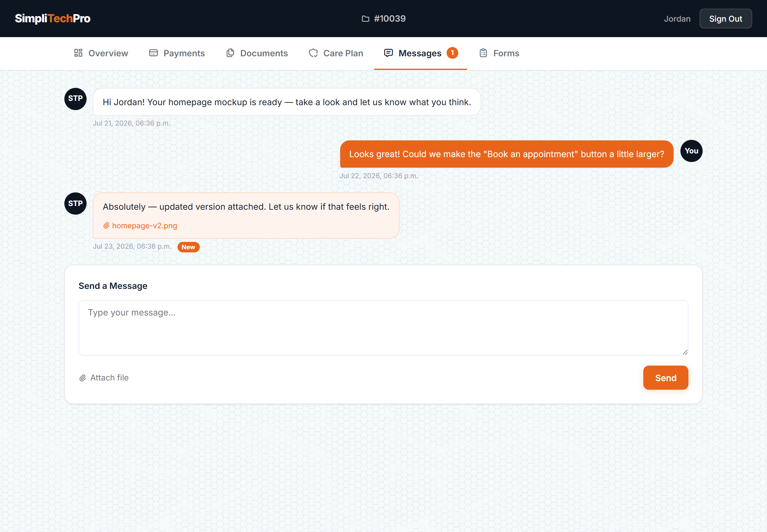Click the Overview dashboard icon
This screenshot has width=767, height=532.
(x=78, y=53)
